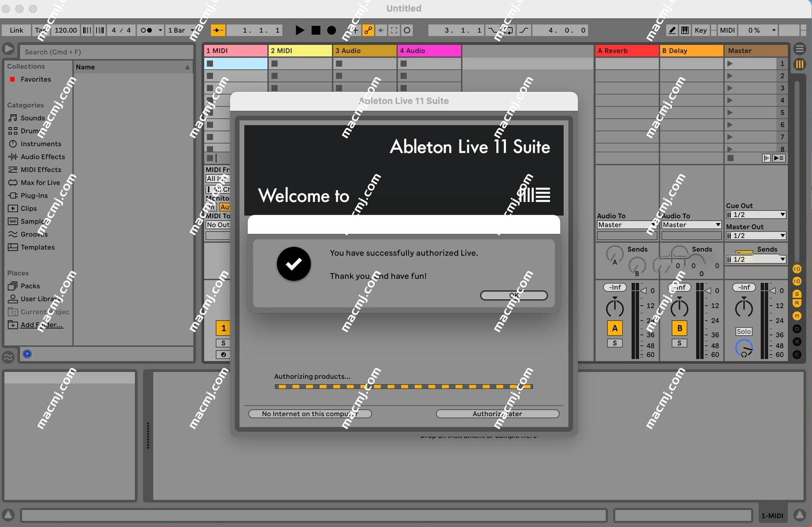Toggle the Draw Mode pencil icon
Image resolution: width=812 pixels, height=527 pixels.
tap(672, 30)
